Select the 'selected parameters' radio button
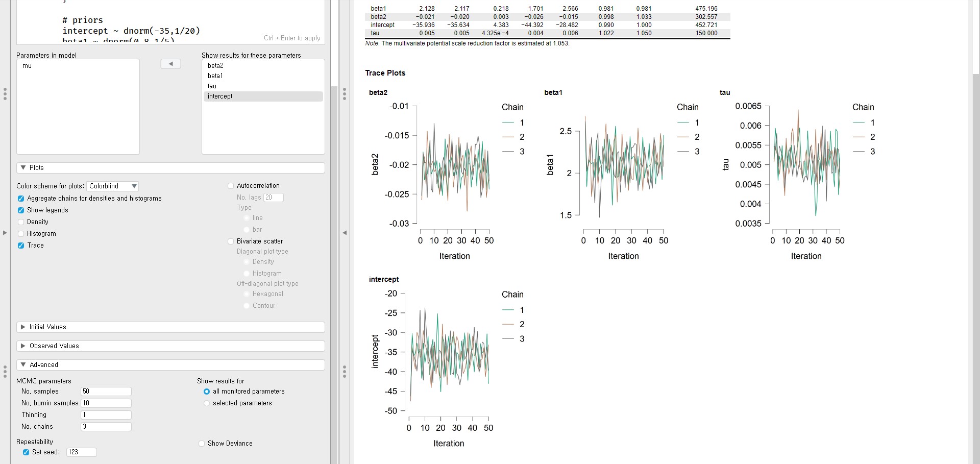Screen dimensions: 980x464 (x=207, y=403)
